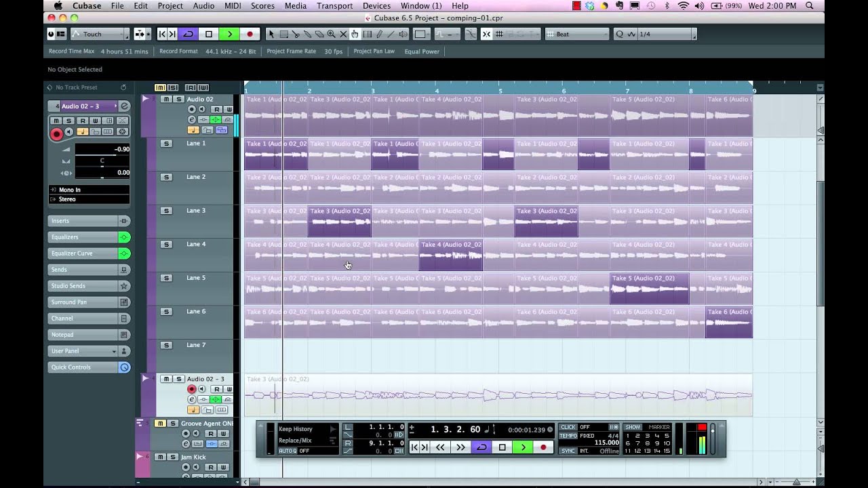Screen dimensions: 868x488
Task: Toggle Cycle loop in top toolbar
Action: pos(189,34)
